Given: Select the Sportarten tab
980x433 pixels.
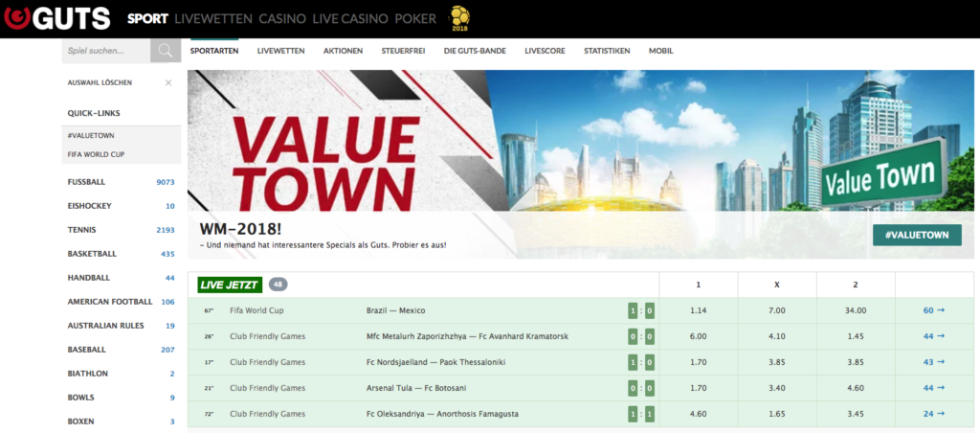Looking at the screenshot, I should click(214, 52).
